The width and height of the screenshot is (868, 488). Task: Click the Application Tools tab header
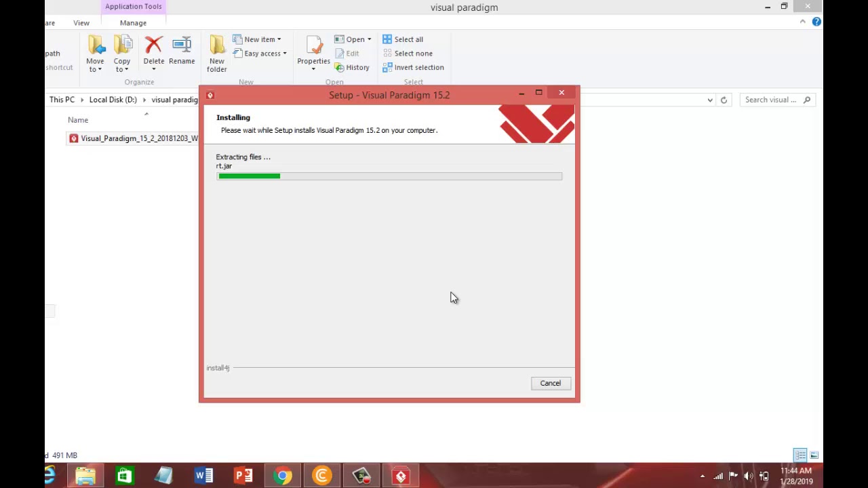point(134,7)
